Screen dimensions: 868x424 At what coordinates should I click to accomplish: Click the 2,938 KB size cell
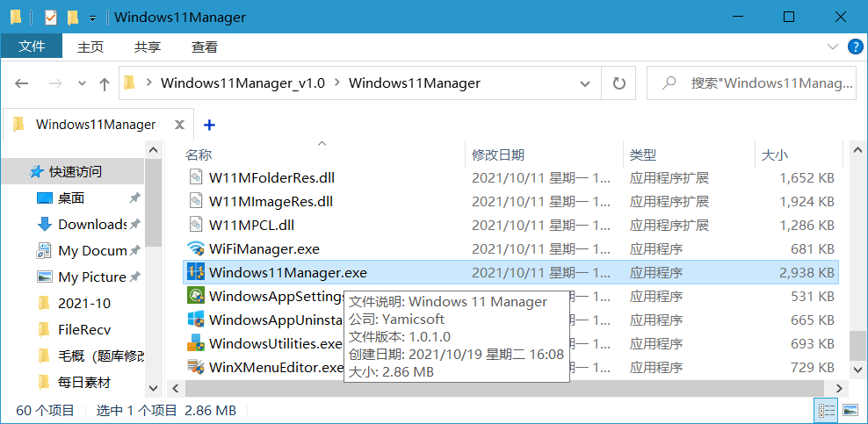tap(807, 272)
